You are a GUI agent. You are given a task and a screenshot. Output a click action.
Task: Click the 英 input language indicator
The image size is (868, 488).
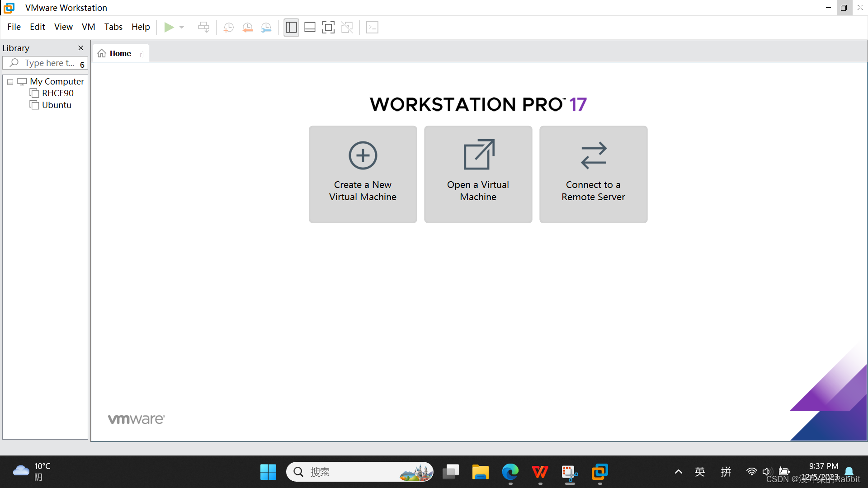(700, 472)
